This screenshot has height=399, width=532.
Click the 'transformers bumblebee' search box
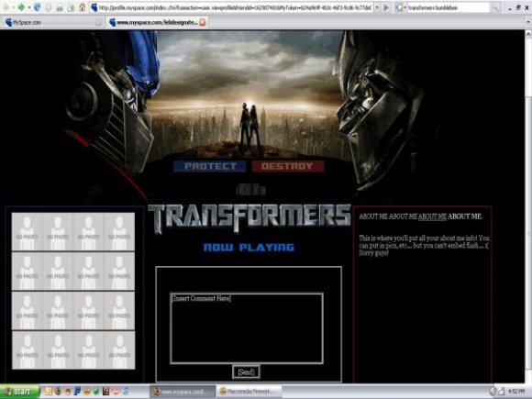pyautogui.click(x=448, y=7)
